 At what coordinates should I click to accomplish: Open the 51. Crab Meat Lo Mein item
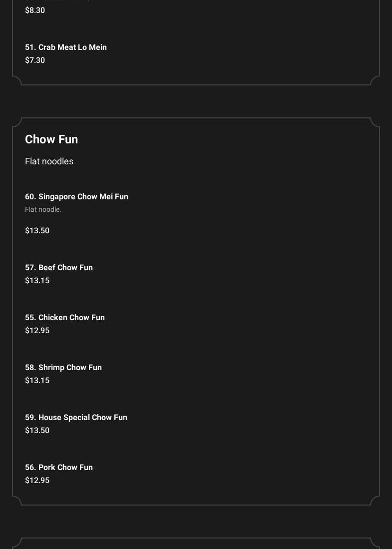point(66,47)
